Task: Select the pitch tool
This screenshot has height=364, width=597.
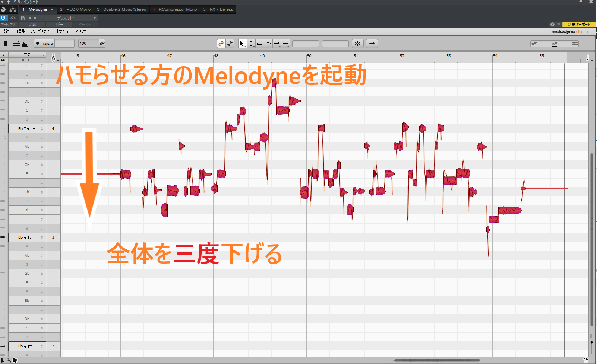Action: click(x=251, y=44)
